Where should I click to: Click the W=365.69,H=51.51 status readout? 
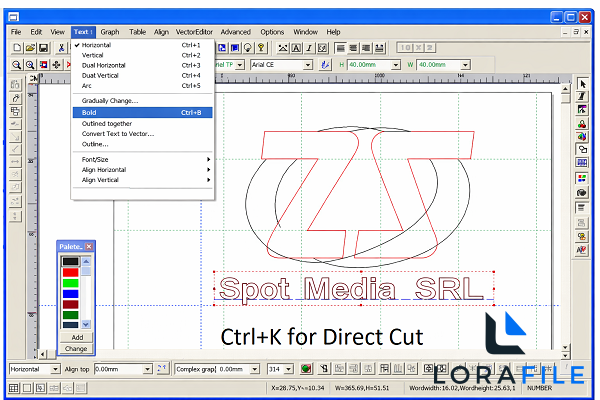362,388
